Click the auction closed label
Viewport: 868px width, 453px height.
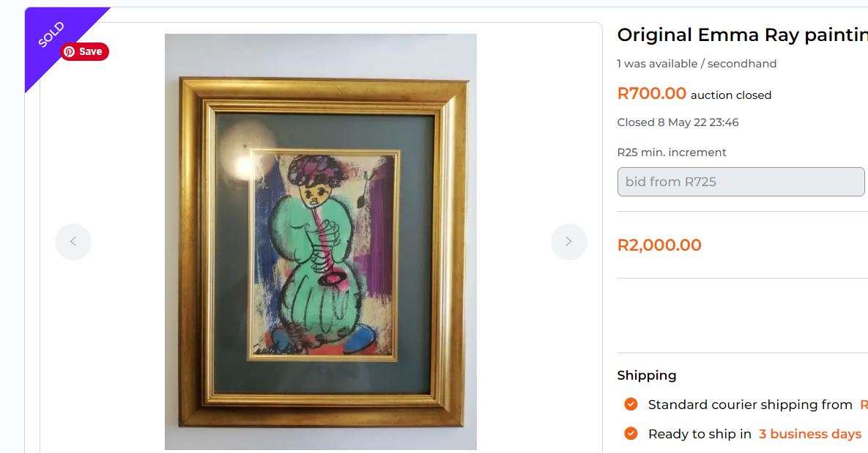click(x=730, y=94)
